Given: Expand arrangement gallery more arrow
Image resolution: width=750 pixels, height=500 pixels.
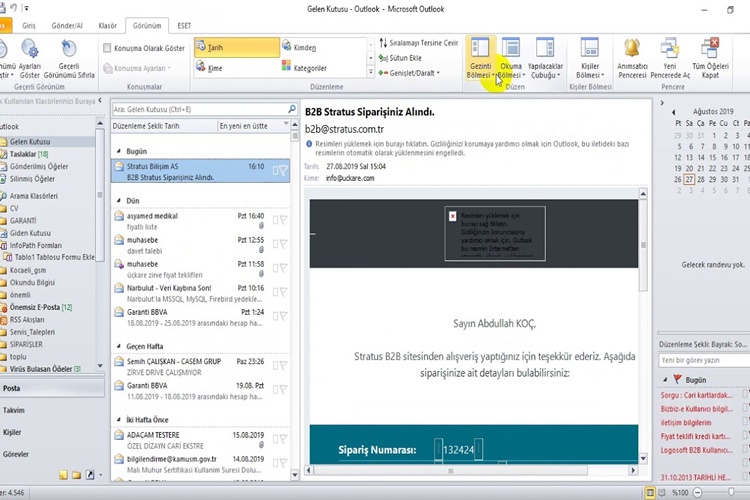Looking at the screenshot, I should click(x=371, y=72).
